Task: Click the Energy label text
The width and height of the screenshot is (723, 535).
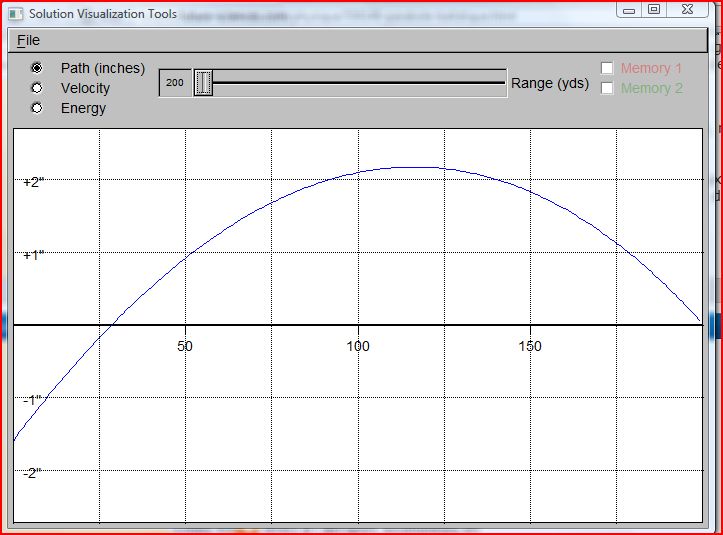Action: point(83,108)
